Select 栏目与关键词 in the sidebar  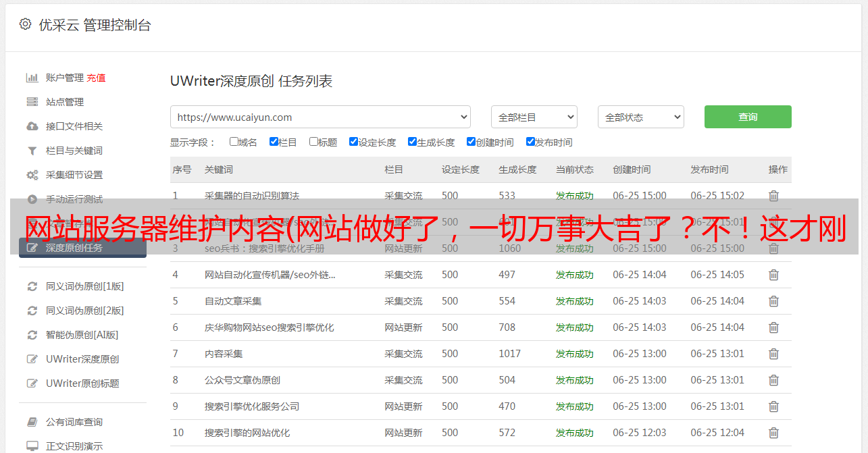pos(74,151)
